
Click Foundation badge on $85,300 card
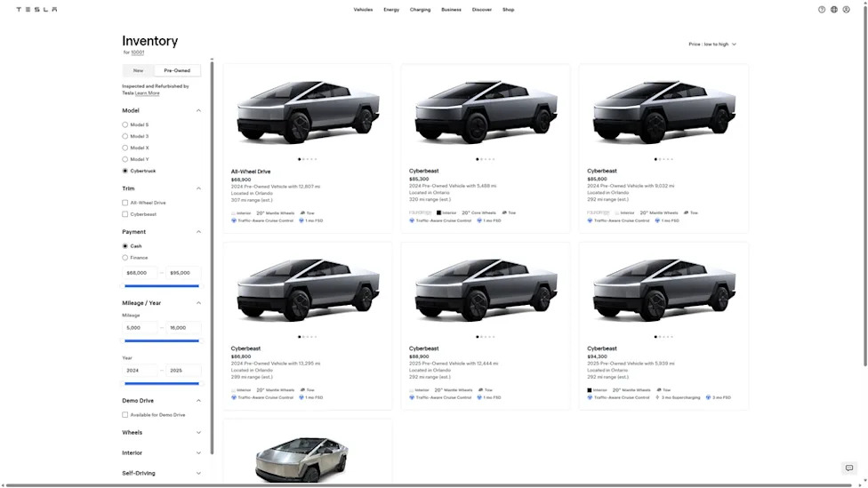pyautogui.click(x=420, y=212)
